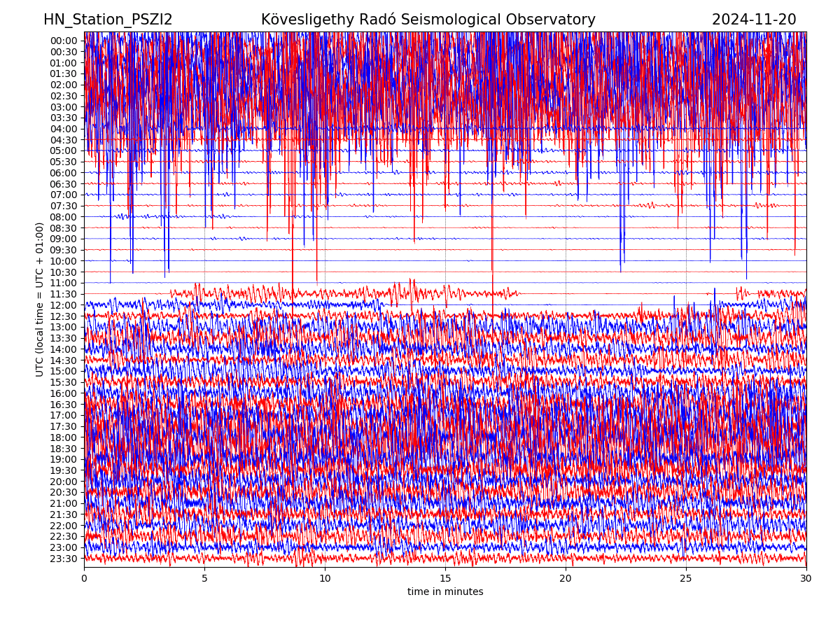The height and width of the screenshot is (630, 840).
Task: Click the 12:00 trace label
Action: 64,305
